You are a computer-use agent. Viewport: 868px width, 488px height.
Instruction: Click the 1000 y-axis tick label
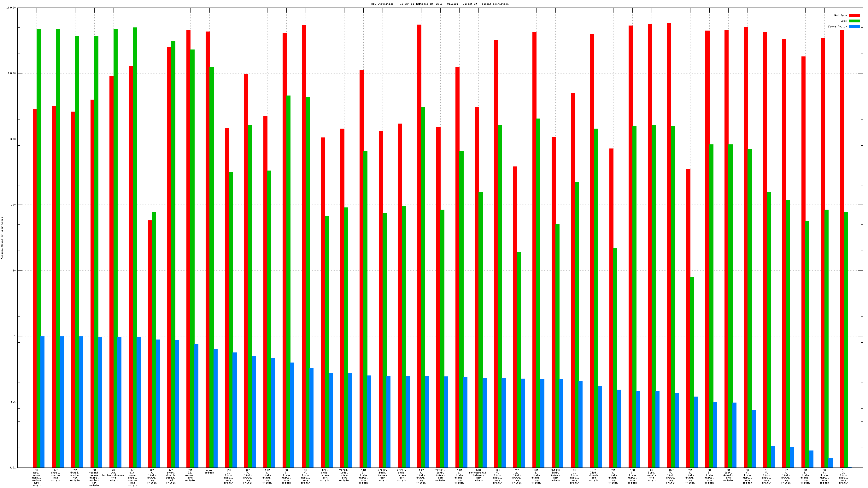click(13, 139)
